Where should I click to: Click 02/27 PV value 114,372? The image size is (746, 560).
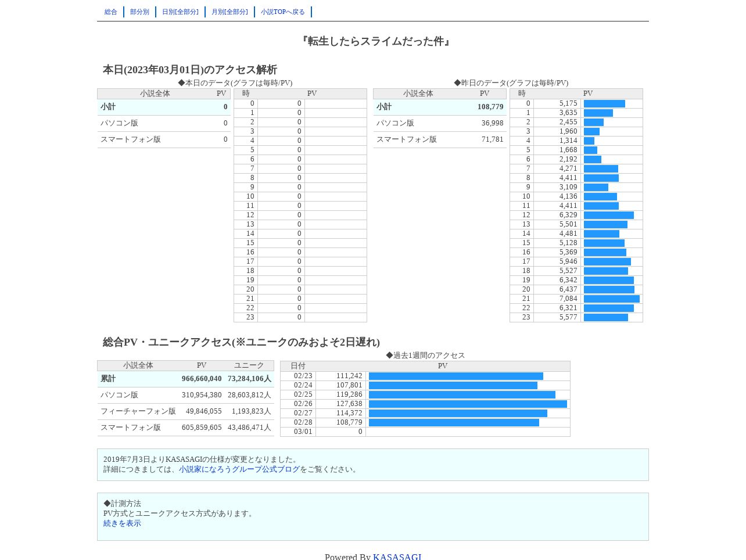349,413
